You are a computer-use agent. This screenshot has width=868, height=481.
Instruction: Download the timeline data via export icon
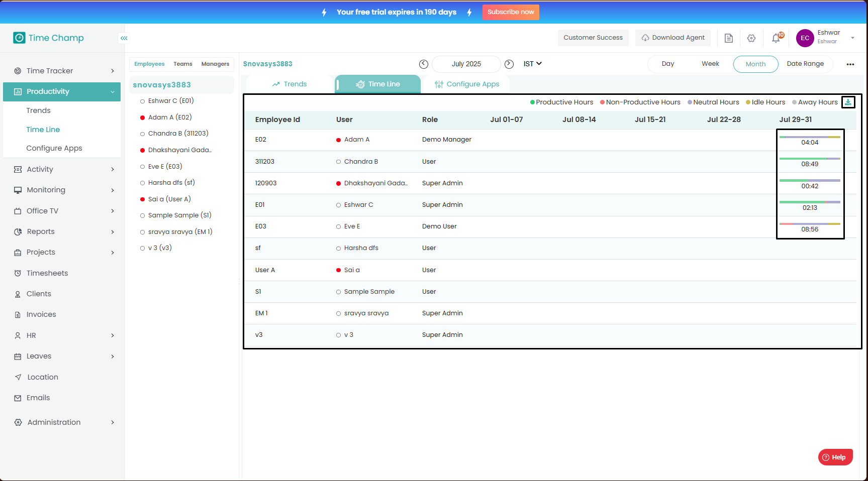(848, 102)
